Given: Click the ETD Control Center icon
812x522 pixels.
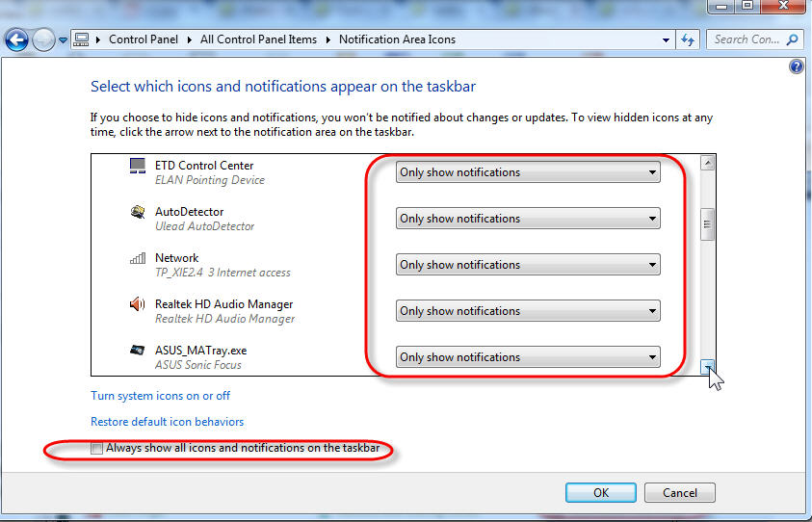Looking at the screenshot, I should coord(137,166).
